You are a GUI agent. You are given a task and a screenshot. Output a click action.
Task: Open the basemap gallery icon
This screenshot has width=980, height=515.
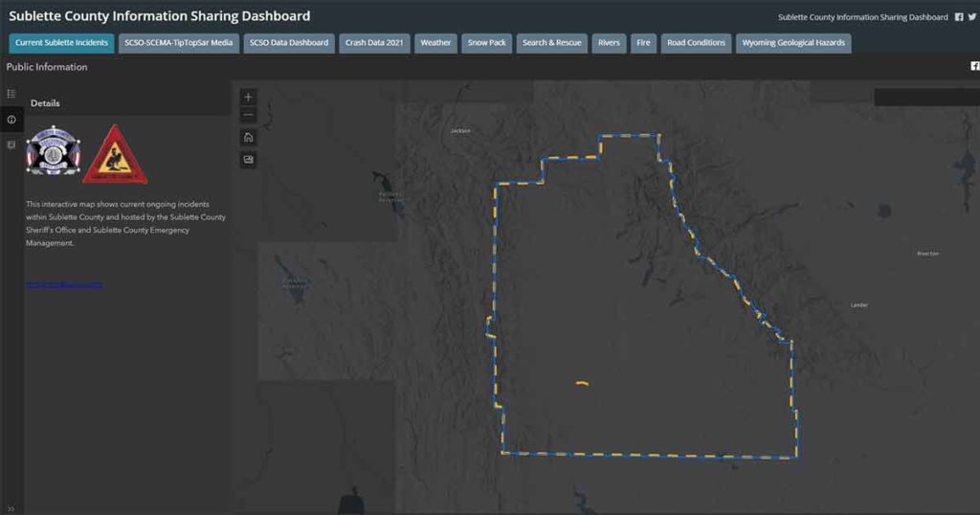click(248, 160)
